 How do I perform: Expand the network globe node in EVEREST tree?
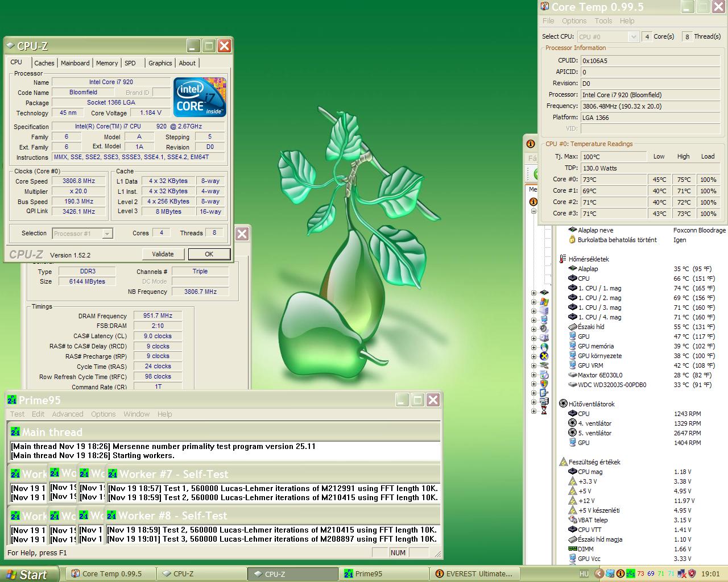[533, 347]
